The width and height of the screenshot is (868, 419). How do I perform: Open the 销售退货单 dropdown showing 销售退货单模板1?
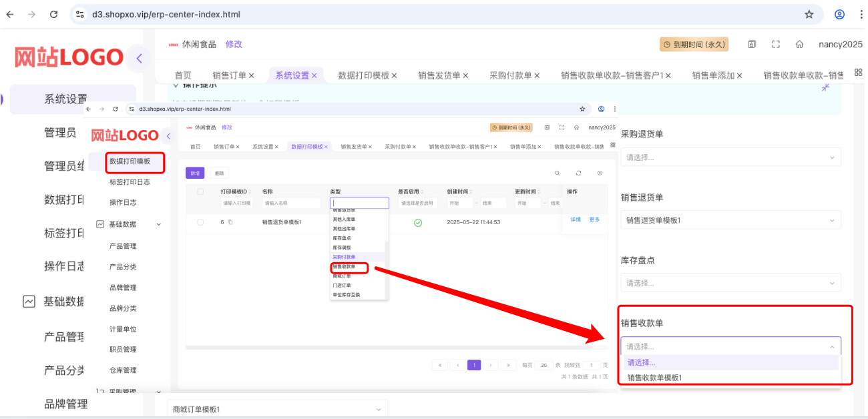point(730,220)
